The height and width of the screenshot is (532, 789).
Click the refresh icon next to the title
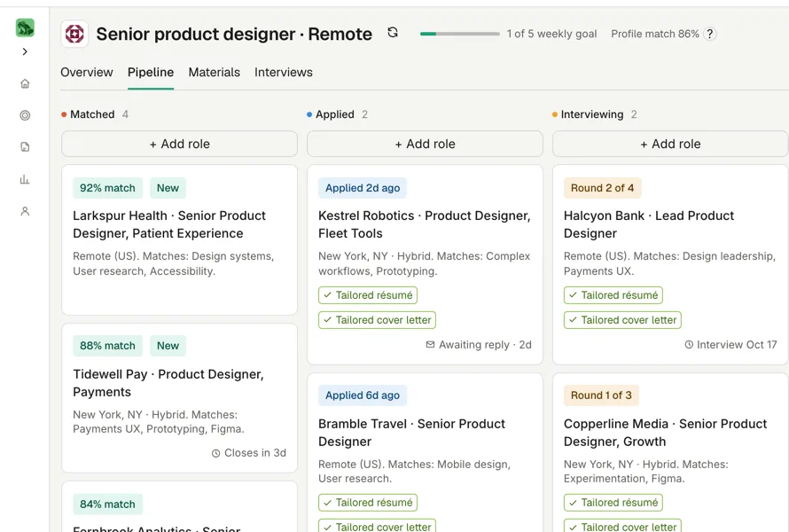coord(393,33)
